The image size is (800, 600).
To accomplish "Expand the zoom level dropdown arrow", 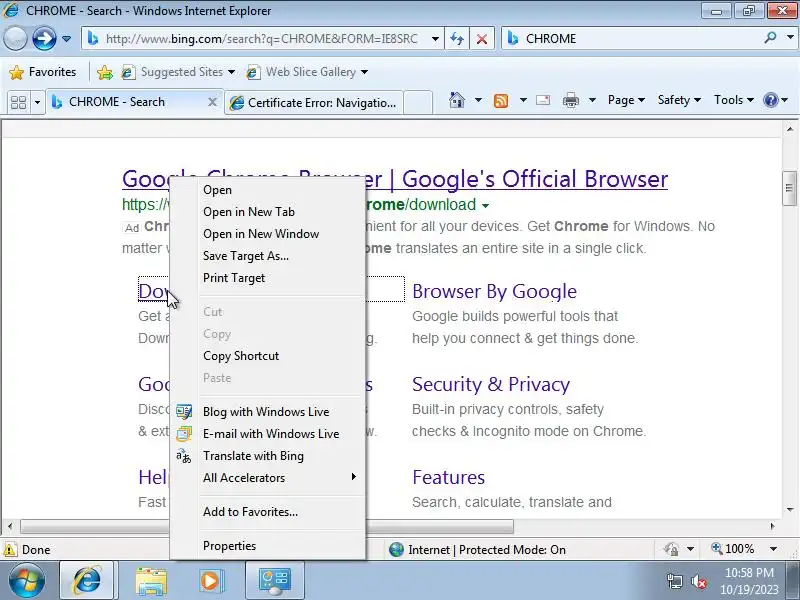I will pos(773,549).
